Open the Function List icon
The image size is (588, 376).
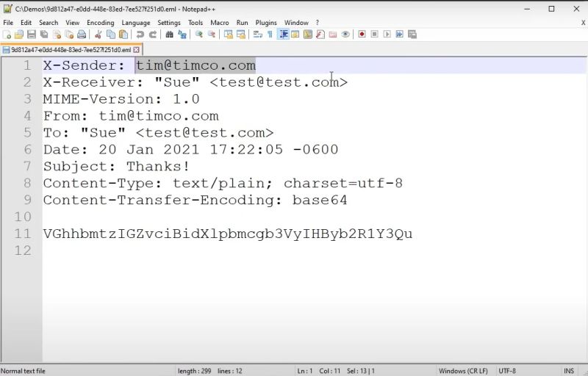point(320,35)
